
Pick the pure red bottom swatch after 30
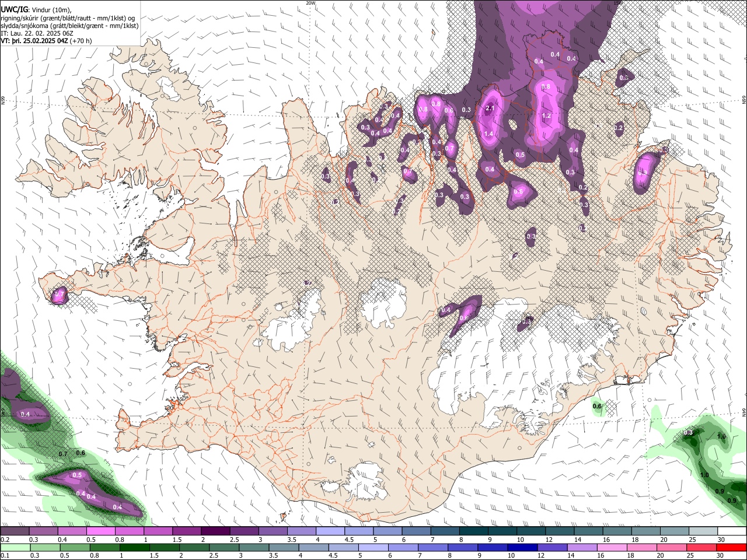pyautogui.click(x=731, y=547)
